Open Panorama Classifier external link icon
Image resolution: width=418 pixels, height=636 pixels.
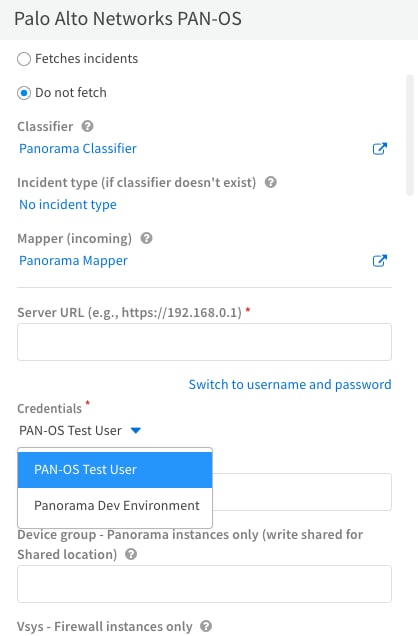click(379, 149)
